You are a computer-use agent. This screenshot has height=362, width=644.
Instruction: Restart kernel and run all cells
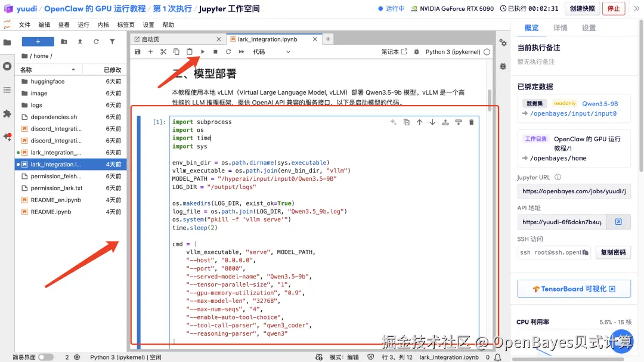[x=241, y=52]
